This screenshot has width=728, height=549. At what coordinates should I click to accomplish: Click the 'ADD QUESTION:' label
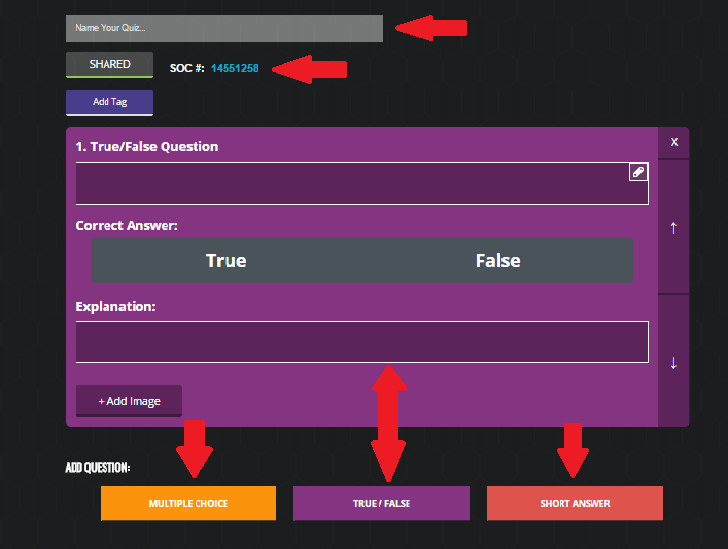(98, 468)
